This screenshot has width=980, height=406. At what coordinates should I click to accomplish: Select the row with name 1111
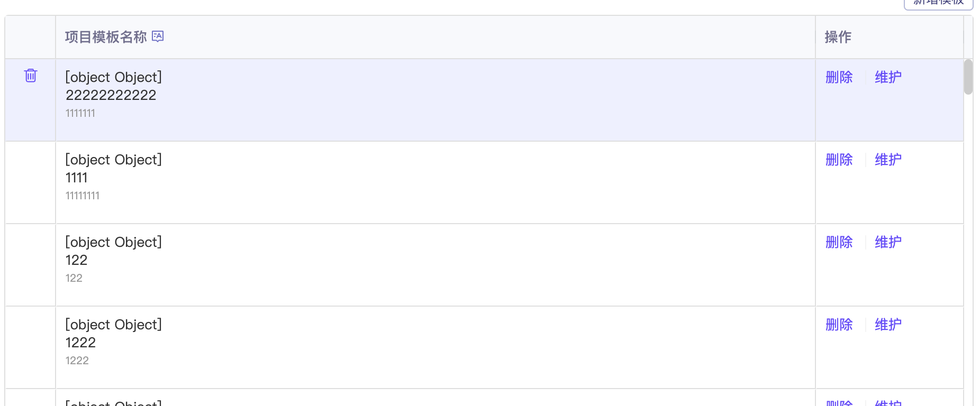(484, 182)
